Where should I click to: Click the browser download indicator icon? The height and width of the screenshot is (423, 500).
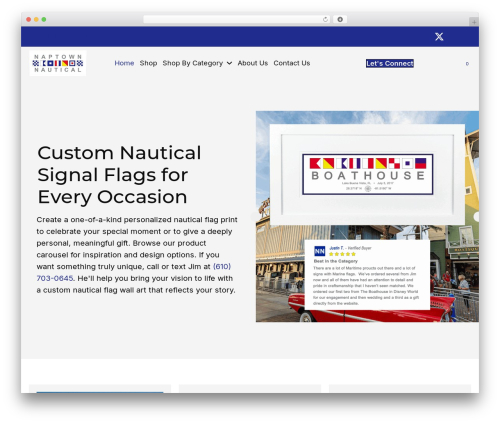click(340, 19)
